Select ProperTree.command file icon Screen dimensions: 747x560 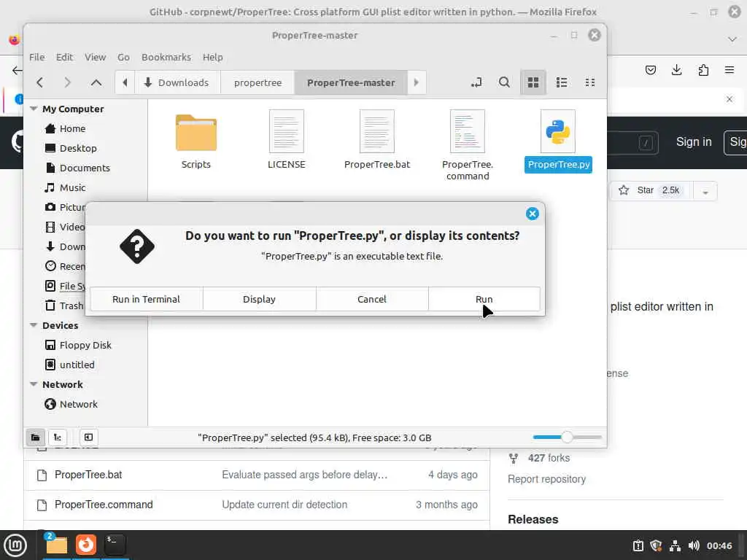468,145
